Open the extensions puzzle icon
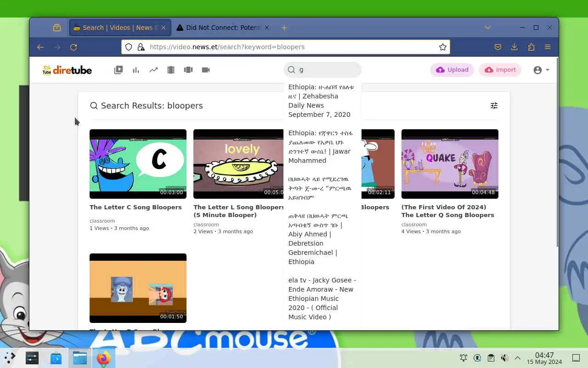Viewport: 588px width, 368px height. click(531, 47)
